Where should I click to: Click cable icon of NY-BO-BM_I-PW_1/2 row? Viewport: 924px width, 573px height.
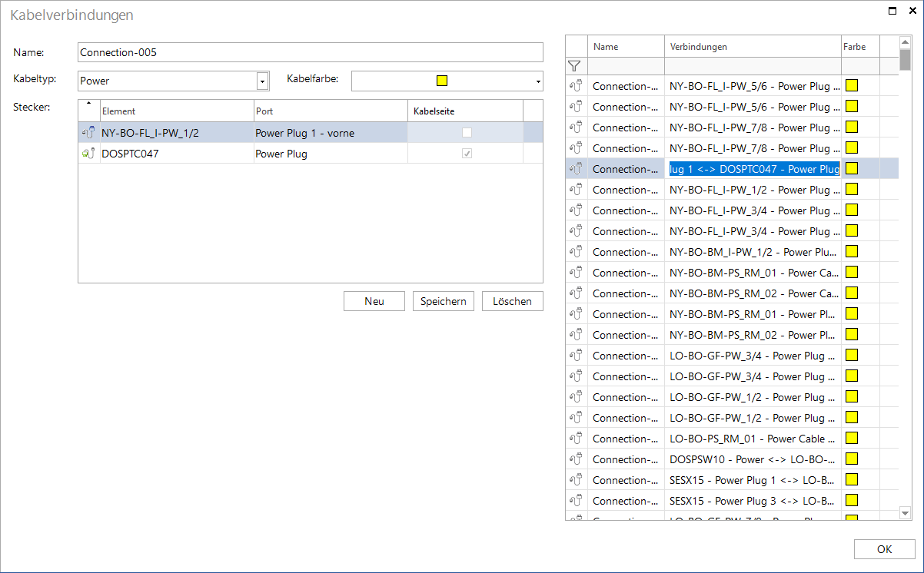576,252
